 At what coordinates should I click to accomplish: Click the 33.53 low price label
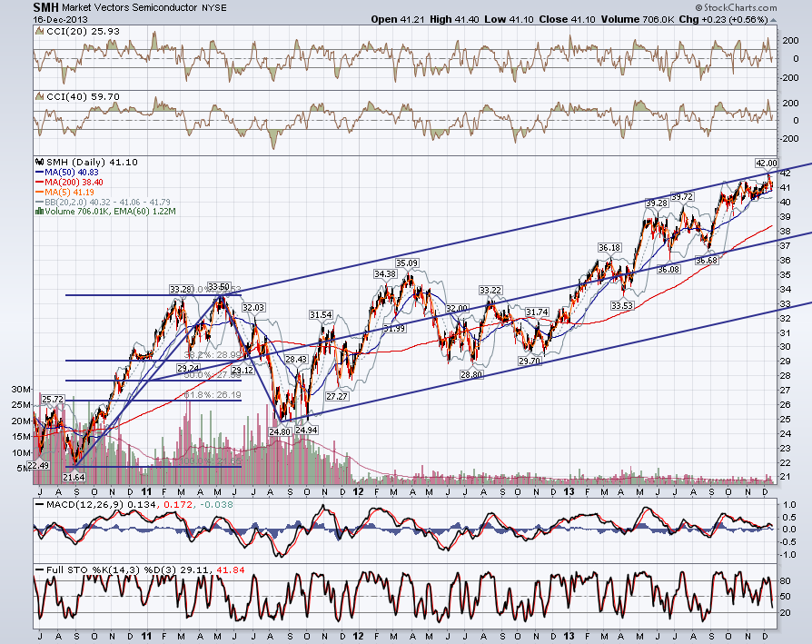(622, 305)
